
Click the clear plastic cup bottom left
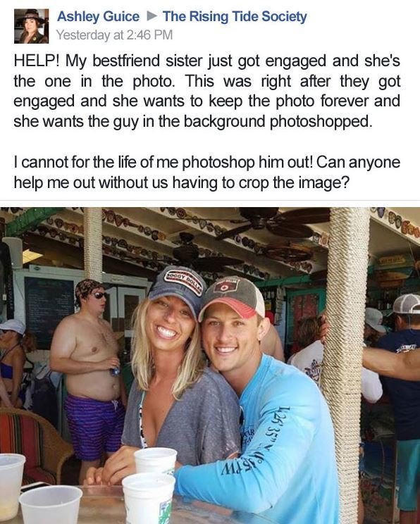pyautogui.click(x=51, y=504)
